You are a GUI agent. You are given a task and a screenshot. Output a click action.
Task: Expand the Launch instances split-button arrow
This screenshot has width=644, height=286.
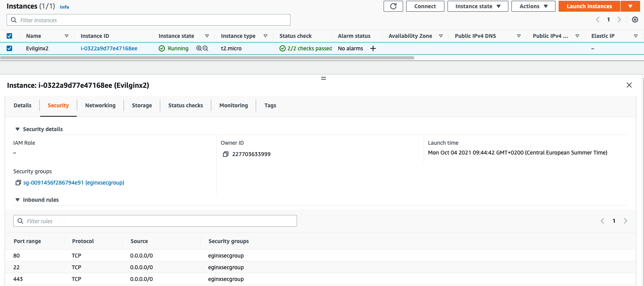[630, 6]
